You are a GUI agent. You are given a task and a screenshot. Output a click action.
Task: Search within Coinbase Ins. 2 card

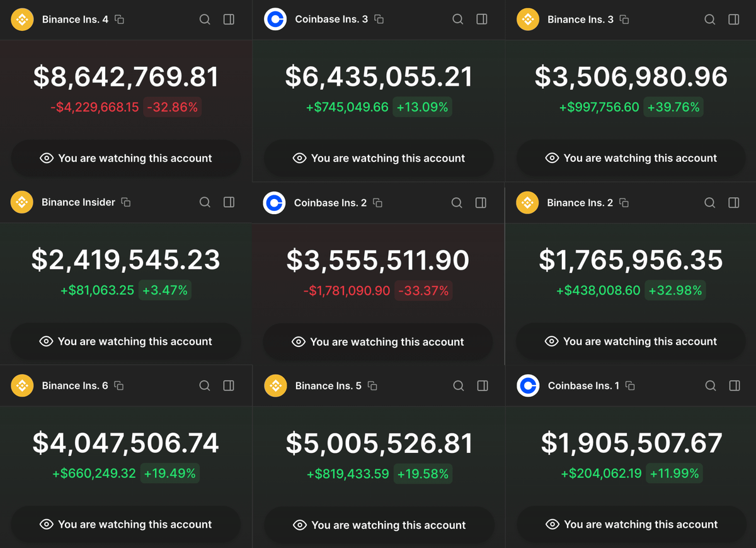pyautogui.click(x=457, y=203)
